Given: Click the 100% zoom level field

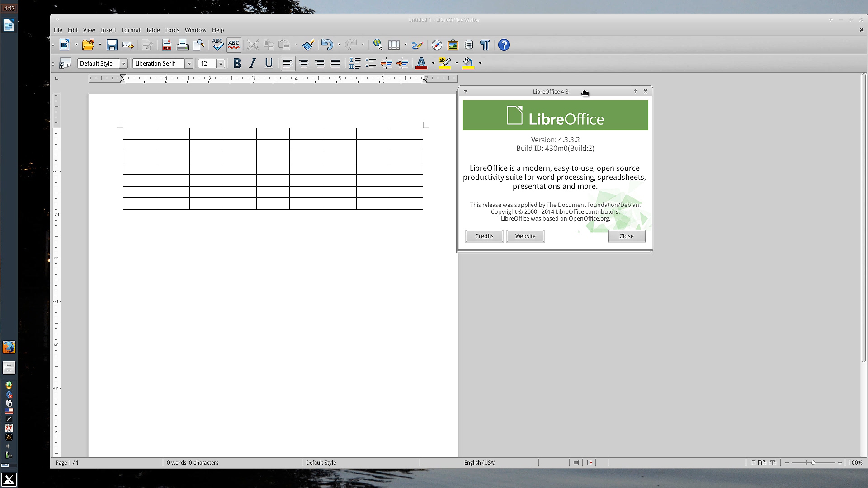Looking at the screenshot, I should (855, 463).
